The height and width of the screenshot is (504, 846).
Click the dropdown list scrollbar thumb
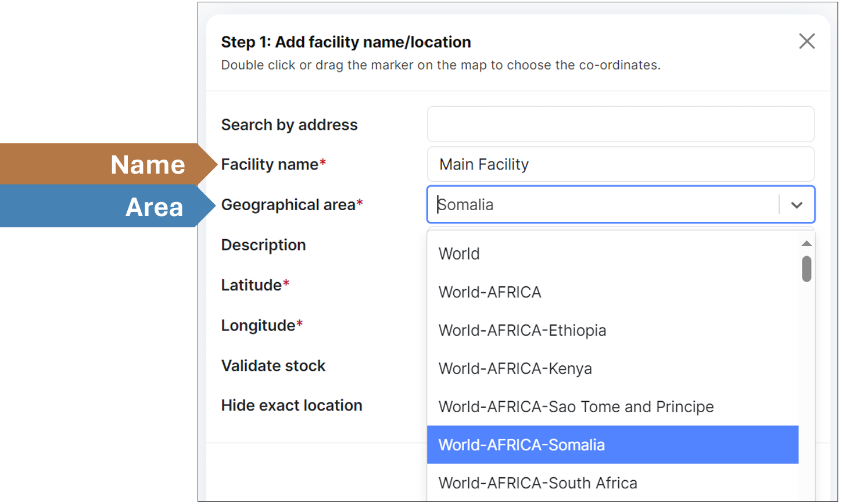[x=806, y=269]
